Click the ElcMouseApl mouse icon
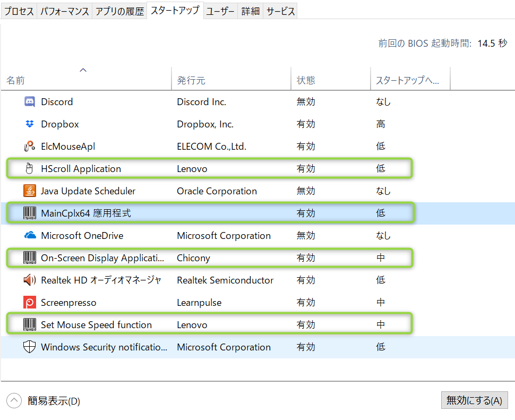Viewport: 515px width, 420px height. 30,147
